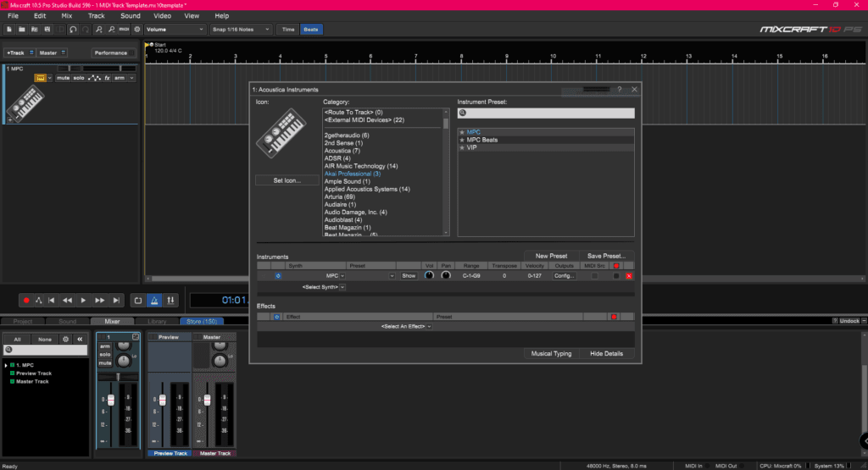This screenshot has height=470, width=868.
Task: Switch to the Store (150) tab
Action: coord(202,321)
